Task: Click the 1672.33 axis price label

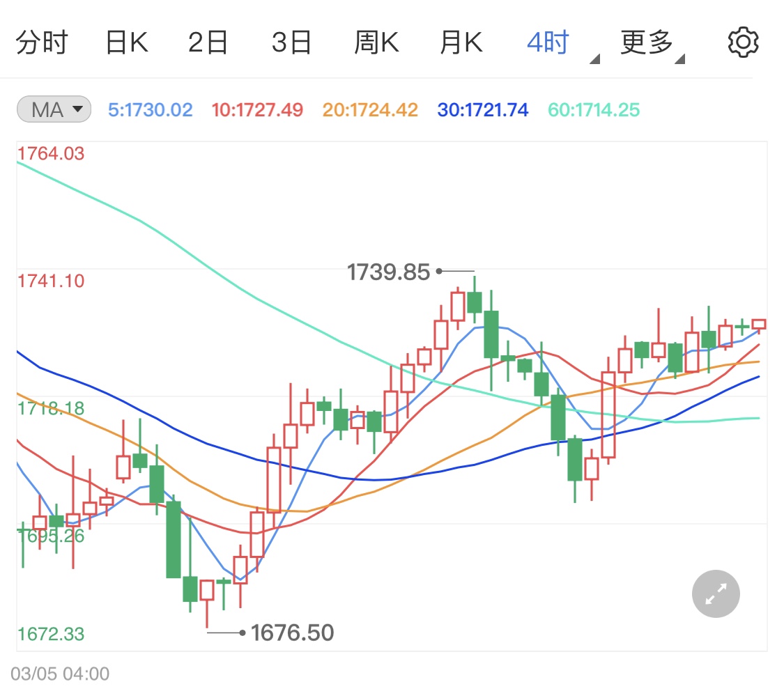Action: [51, 634]
